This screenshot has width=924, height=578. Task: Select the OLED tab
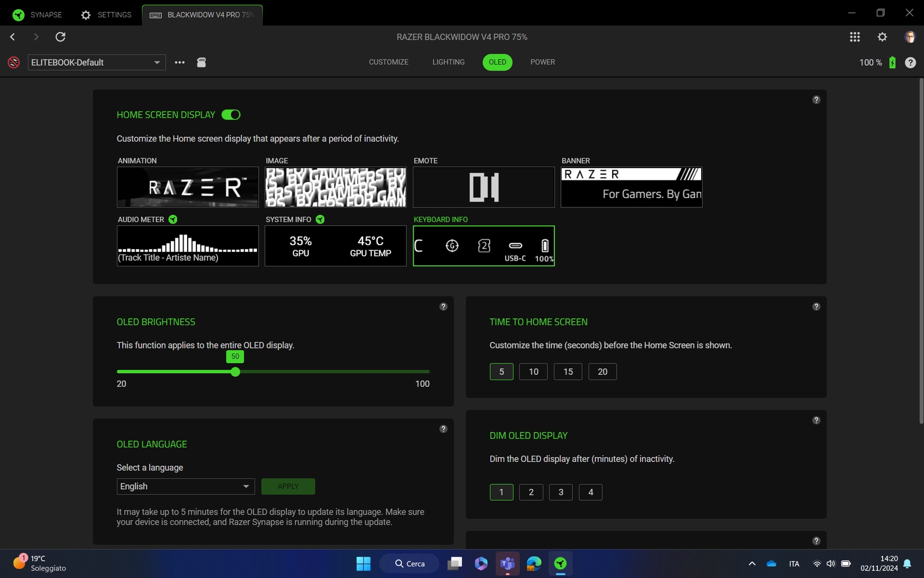[497, 62]
